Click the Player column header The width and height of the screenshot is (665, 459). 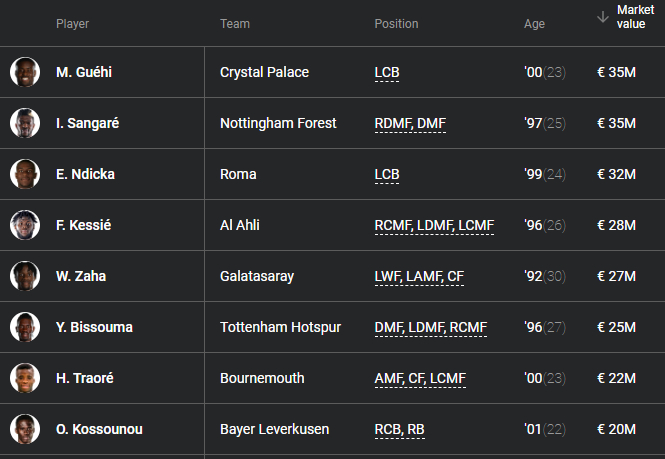pyautogui.click(x=72, y=24)
